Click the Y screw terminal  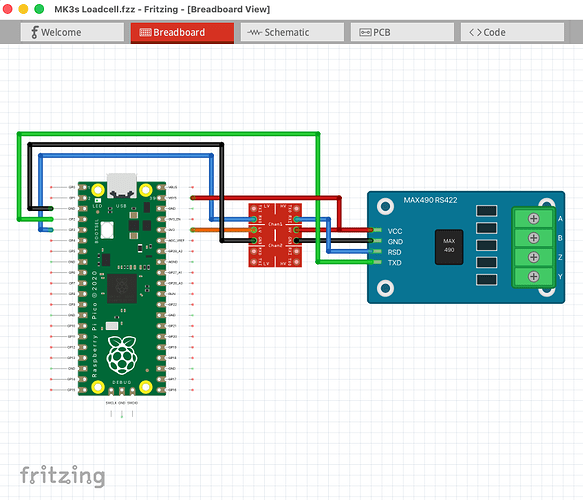[534, 277]
